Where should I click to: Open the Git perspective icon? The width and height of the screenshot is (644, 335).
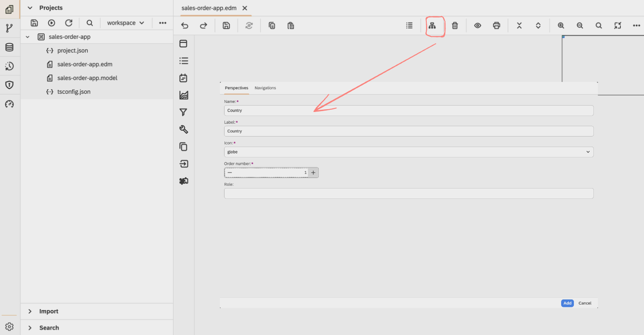[10, 28]
